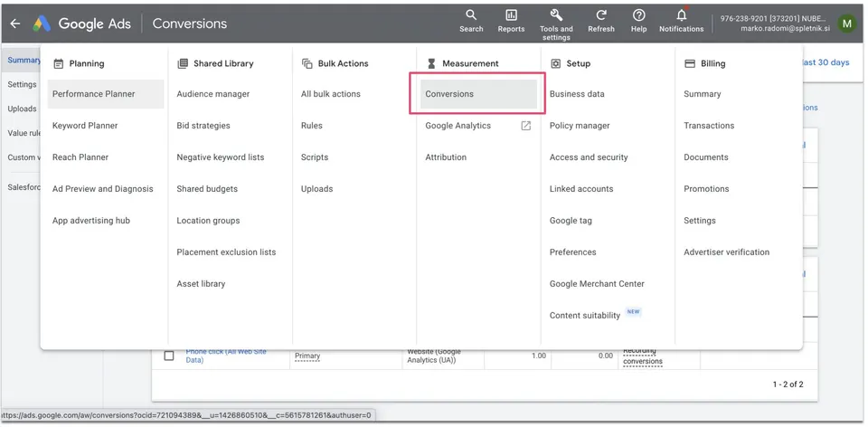Open Google Analytics under Measurement
The image size is (868, 427).
(458, 126)
